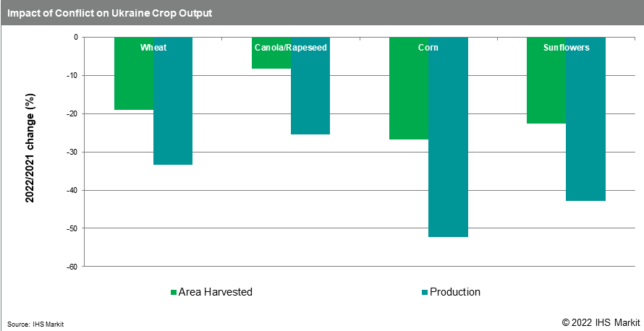
Task: Click the Canola/Rapeseed category label
Action: click(291, 48)
